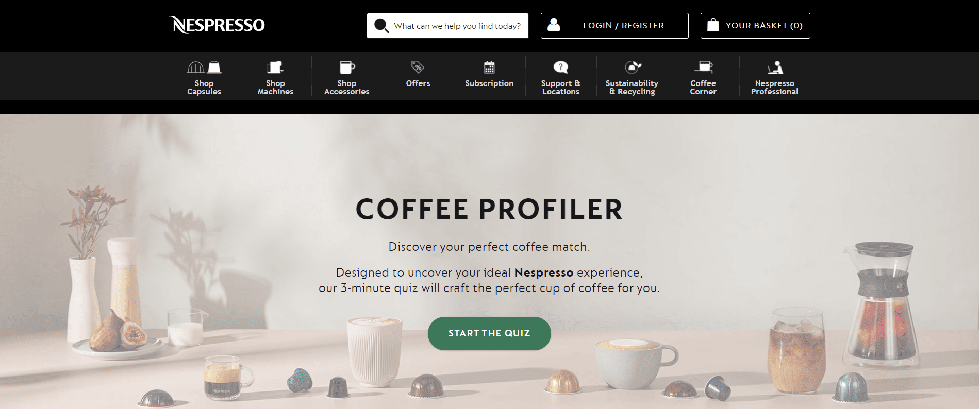Click the Sustainability & Recycling icon
This screenshot has height=409, width=980.
(x=633, y=66)
